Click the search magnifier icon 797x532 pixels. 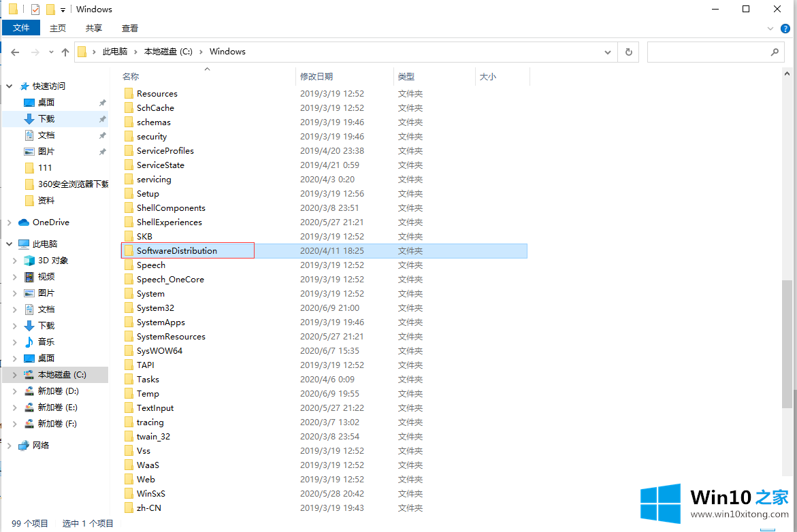coord(775,52)
